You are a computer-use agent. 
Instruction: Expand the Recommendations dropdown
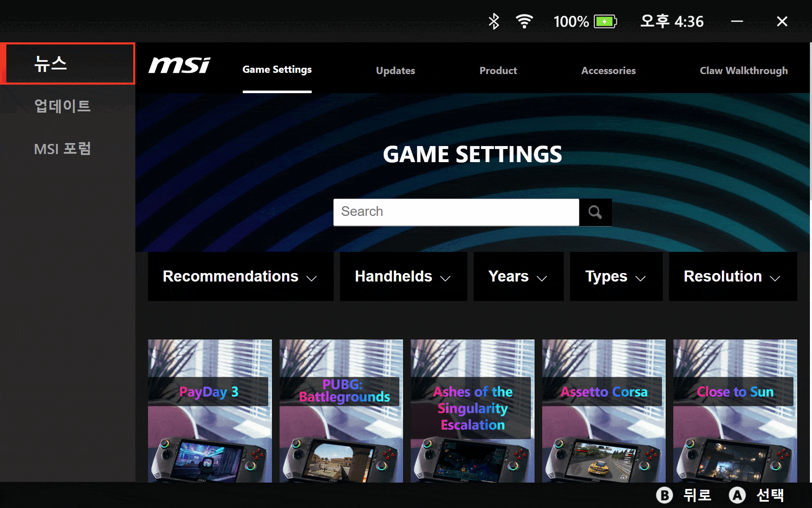pos(241,276)
